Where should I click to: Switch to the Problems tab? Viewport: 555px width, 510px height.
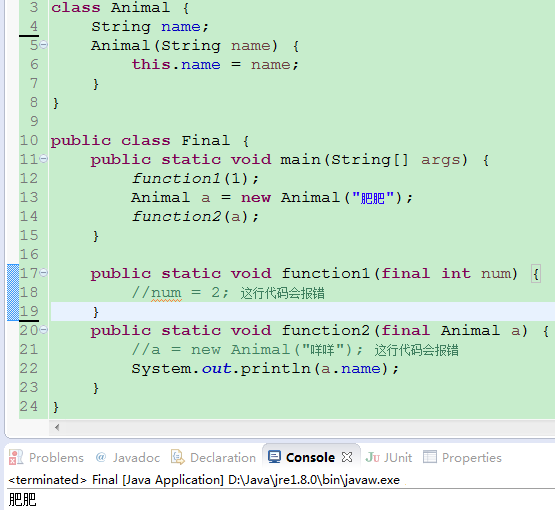click(x=56, y=458)
